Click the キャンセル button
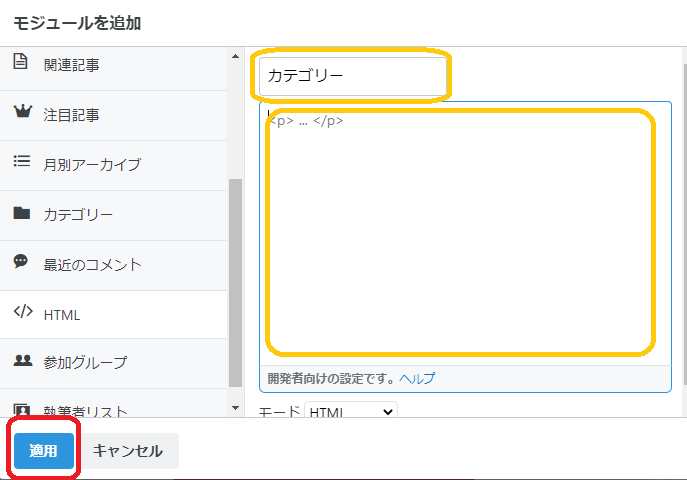The width and height of the screenshot is (687, 480). (127, 451)
